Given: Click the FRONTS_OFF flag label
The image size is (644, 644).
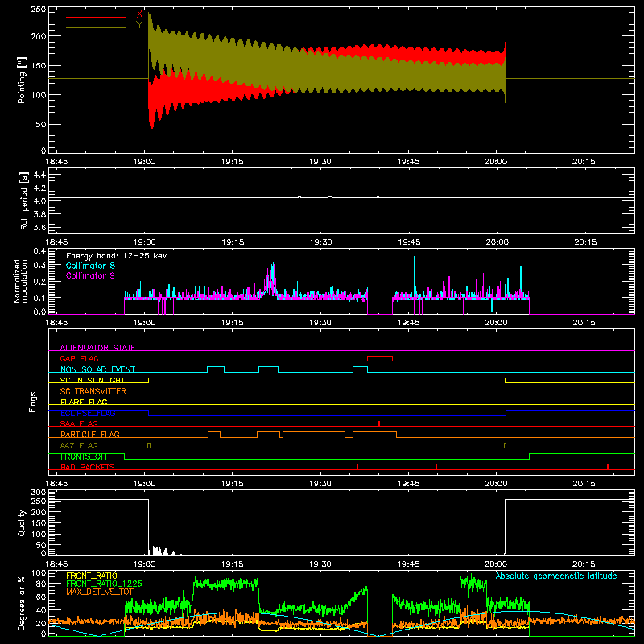Looking at the screenshot, I should tap(85, 456).
